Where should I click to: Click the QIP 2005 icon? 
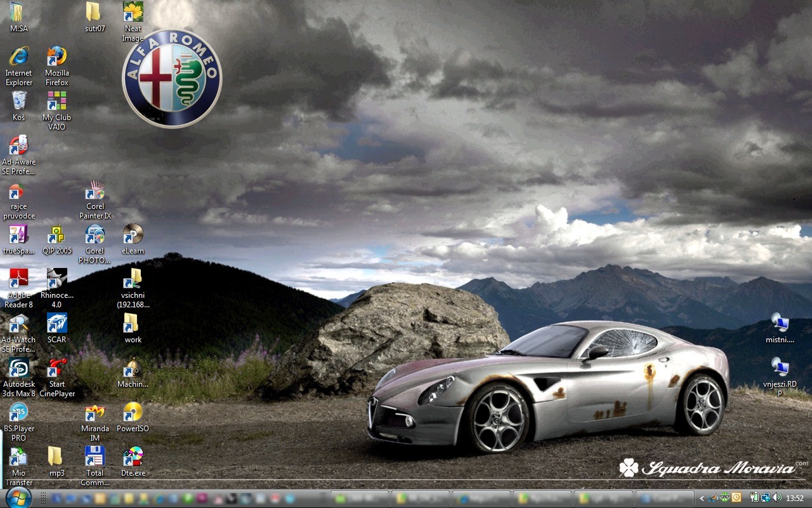pos(56,235)
